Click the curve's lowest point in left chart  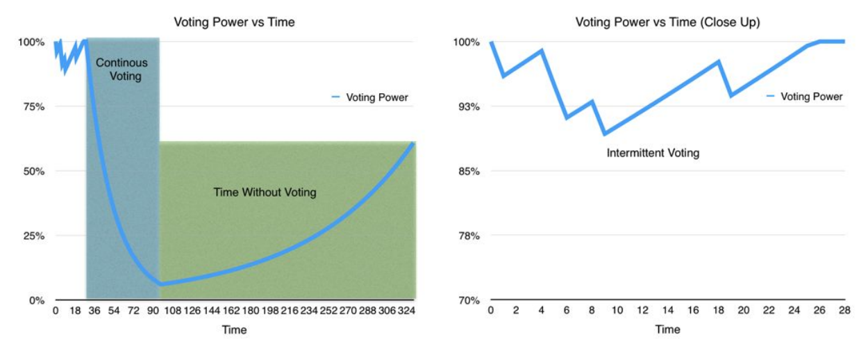[x=160, y=284]
